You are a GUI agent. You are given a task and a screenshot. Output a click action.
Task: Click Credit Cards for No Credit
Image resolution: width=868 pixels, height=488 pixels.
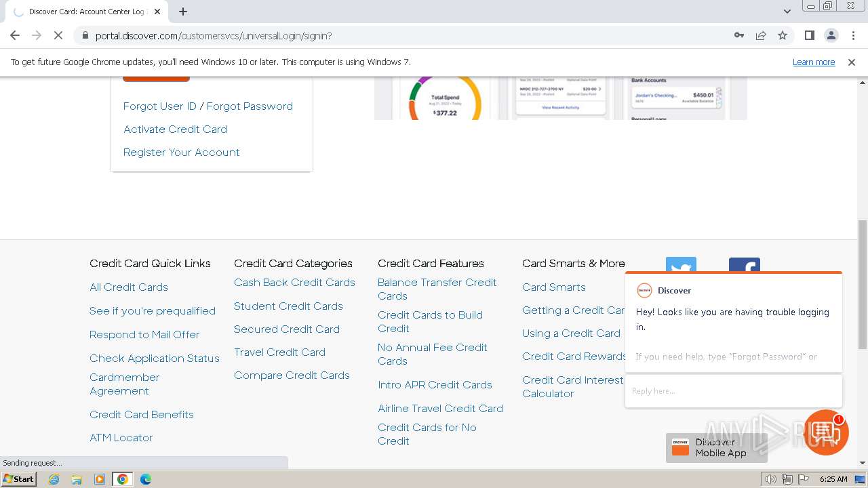[x=427, y=434]
